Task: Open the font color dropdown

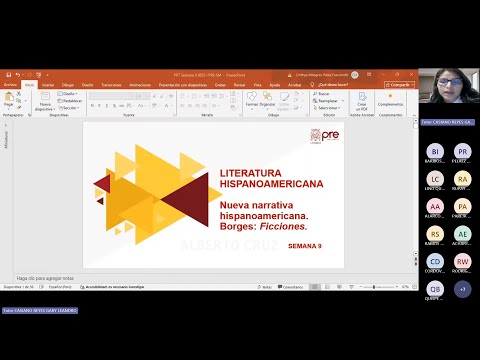Action: tap(171, 106)
